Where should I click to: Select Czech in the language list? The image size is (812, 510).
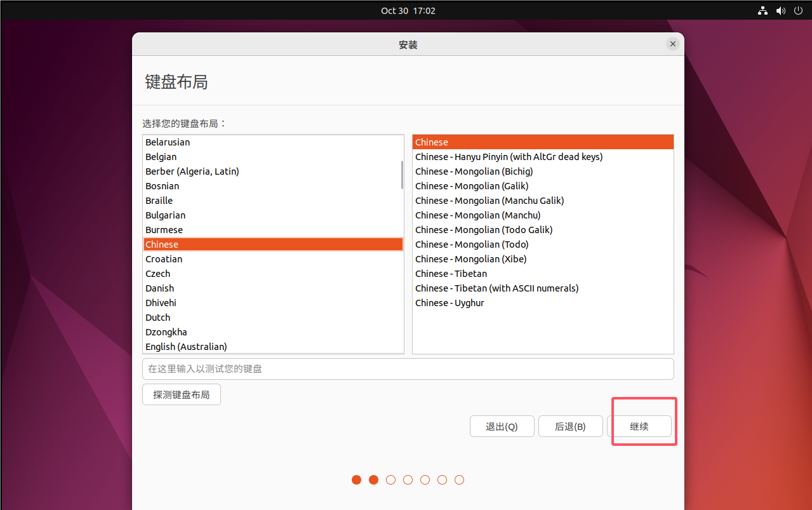pyautogui.click(x=273, y=274)
